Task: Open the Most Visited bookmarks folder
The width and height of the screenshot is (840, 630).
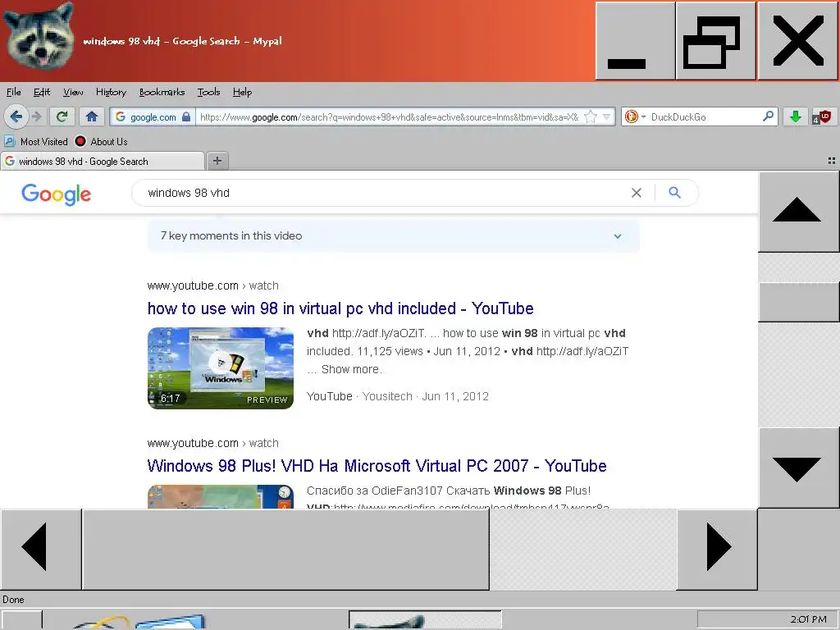Action: coord(36,141)
